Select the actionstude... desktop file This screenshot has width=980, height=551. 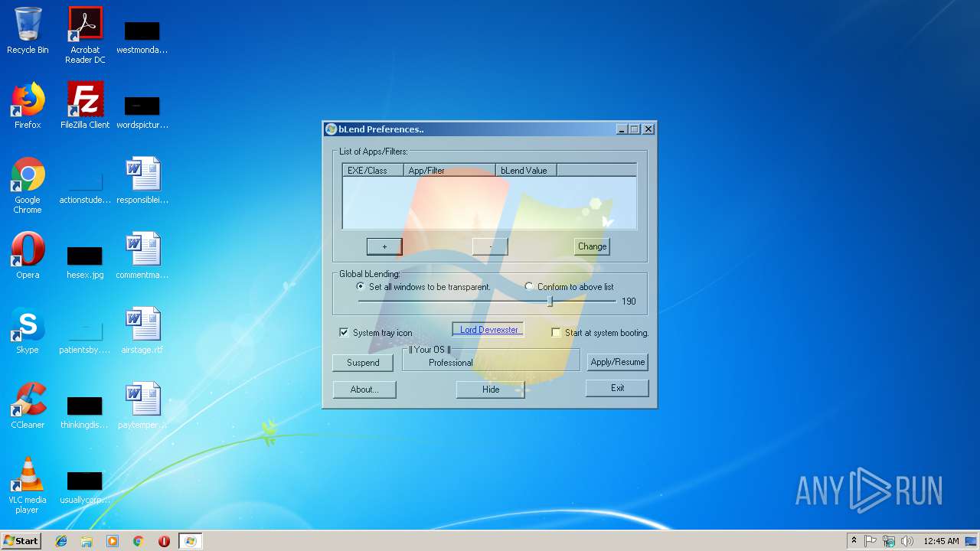tap(85, 187)
